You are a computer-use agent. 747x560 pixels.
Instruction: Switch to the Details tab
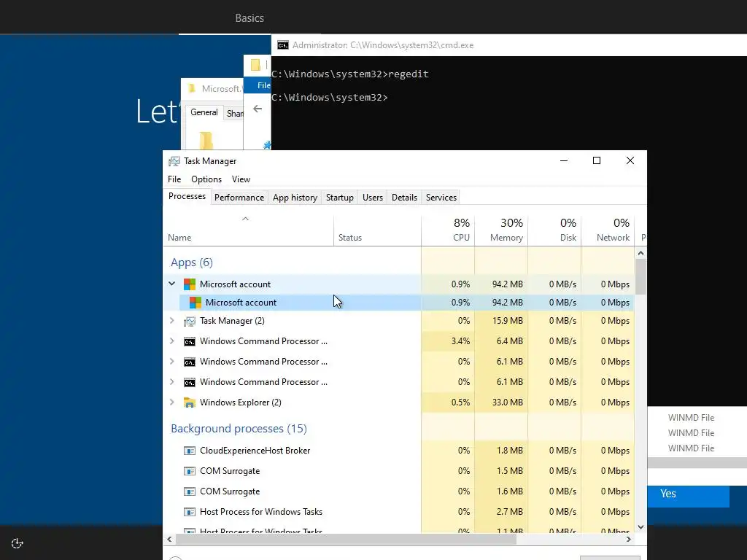point(404,198)
